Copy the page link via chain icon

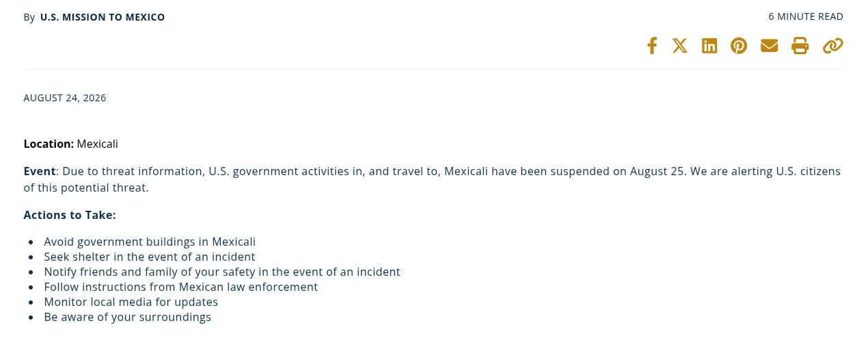coord(832,46)
